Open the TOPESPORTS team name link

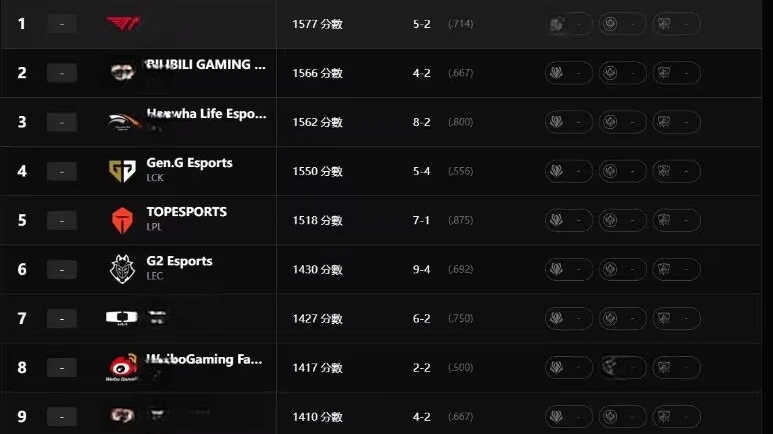point(186,212)
